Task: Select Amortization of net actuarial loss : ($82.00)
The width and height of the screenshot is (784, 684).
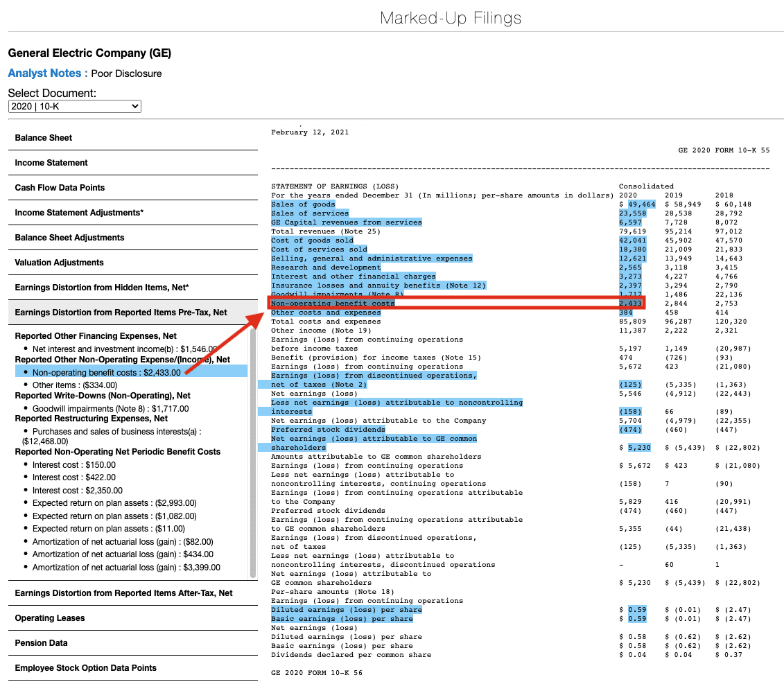Action: [x=123, y=542]
